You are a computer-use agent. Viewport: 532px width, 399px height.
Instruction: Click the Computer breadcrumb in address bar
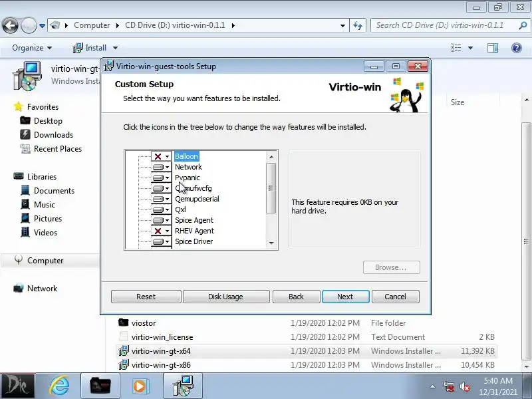pos(92,25)
